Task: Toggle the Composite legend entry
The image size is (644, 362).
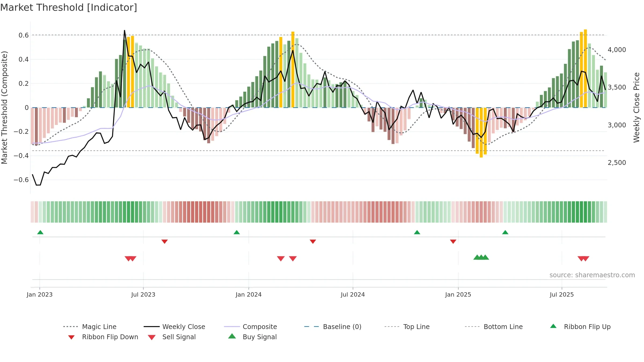Action: pyautogui.click(x=250, y=327)
